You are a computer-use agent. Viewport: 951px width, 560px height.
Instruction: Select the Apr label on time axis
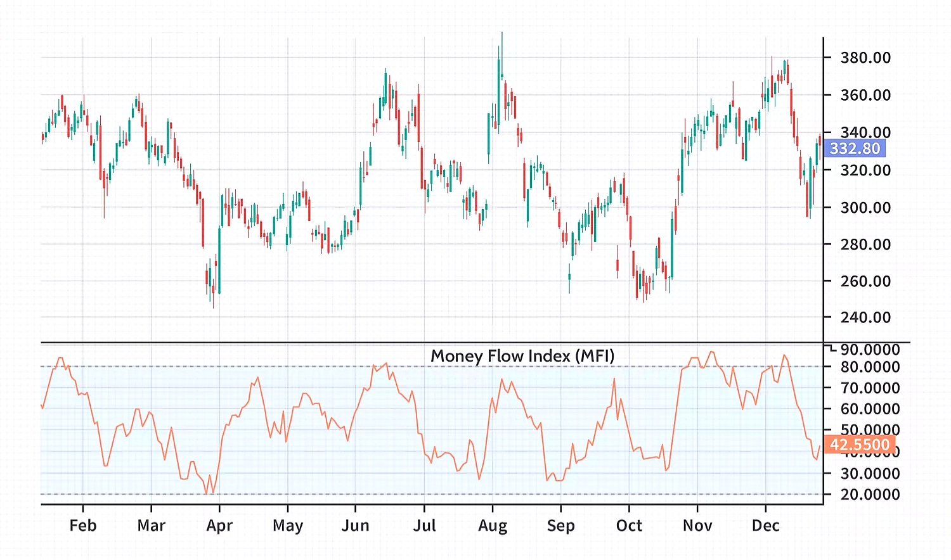[x=219, y=526]
